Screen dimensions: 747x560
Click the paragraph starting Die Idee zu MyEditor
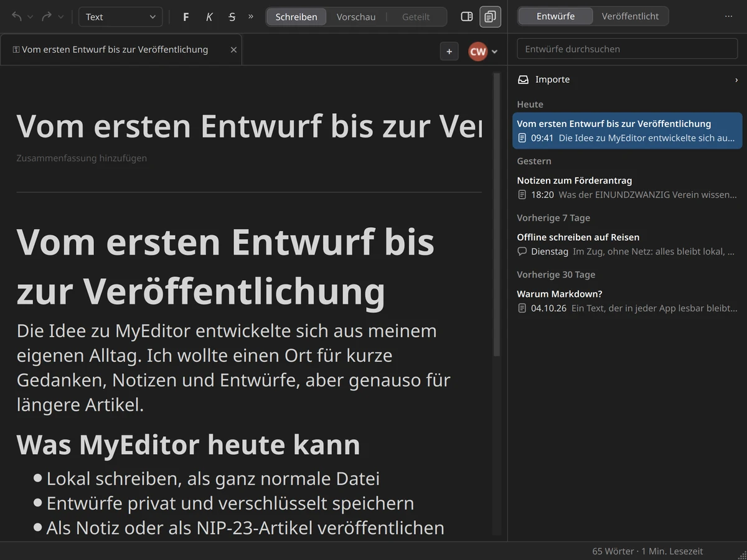[233, 368]
